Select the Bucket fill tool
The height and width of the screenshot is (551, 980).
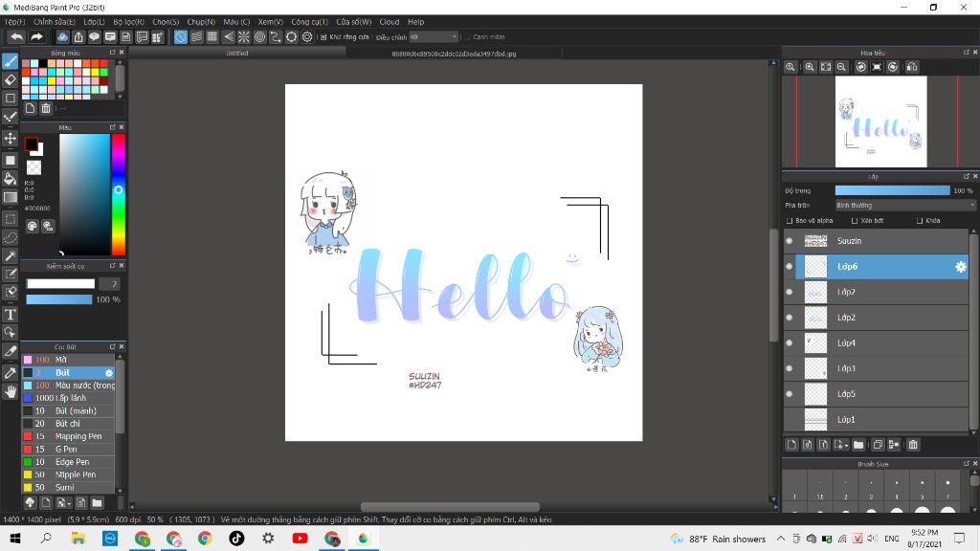10,179
